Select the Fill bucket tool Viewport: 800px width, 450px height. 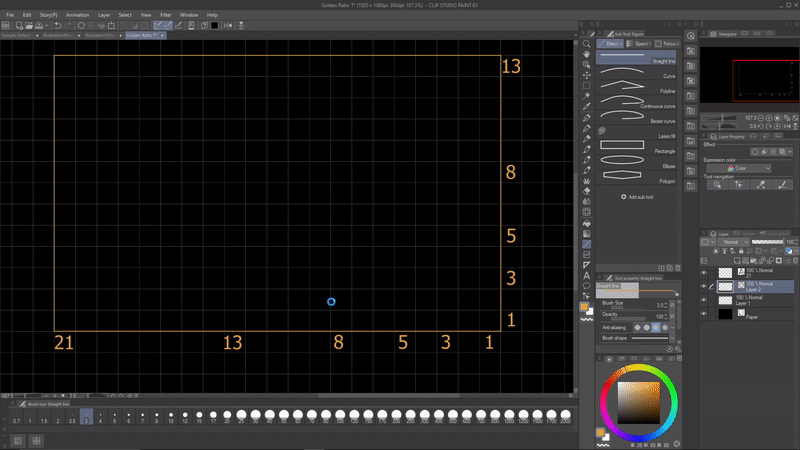click(x=587, y=223)
